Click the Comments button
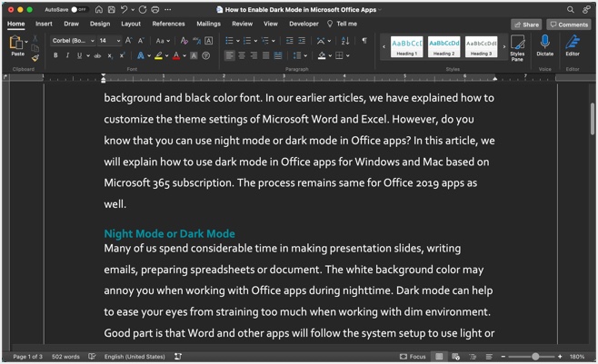The height and width of the screenshot is (364, 598). click(x=569, y=25)
